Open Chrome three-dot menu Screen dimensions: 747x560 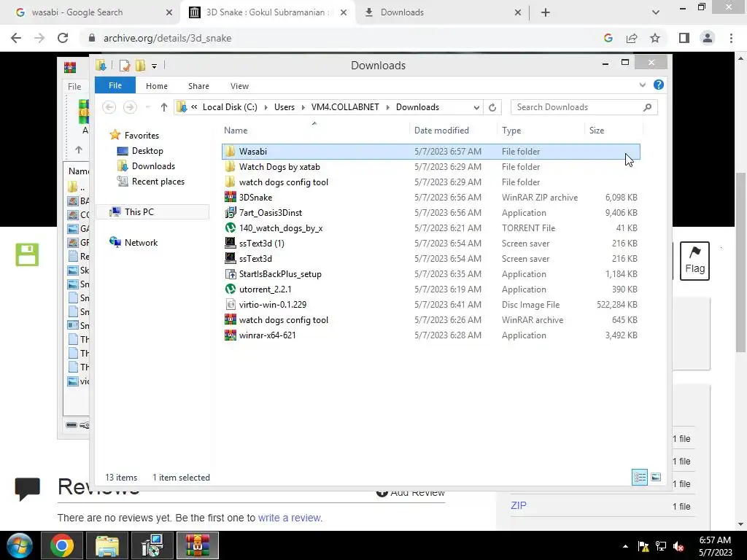pyautogui.click(x=731, y=38)
